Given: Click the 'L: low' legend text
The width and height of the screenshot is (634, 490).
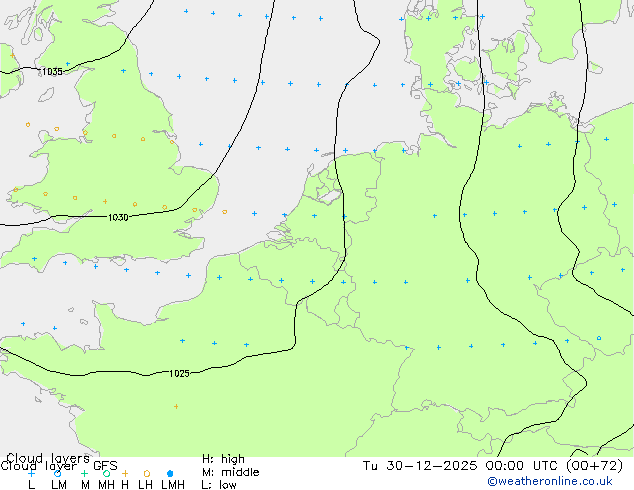Looking at the screenshot, I should [x=219, y=484].
